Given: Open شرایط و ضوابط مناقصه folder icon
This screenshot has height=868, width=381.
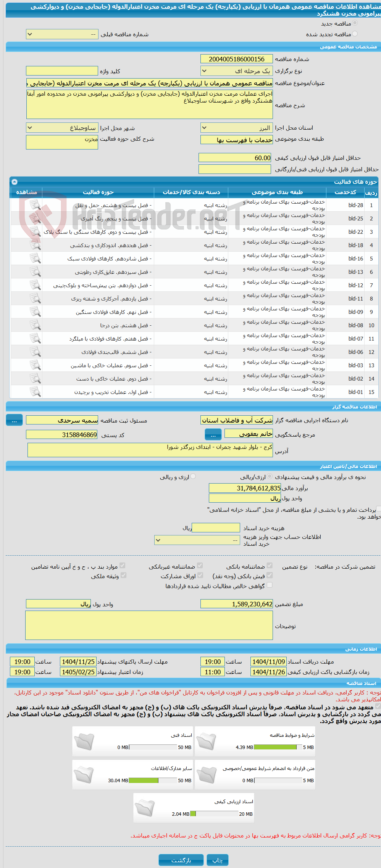Looking at the screenshot, I should click(206, 741).
